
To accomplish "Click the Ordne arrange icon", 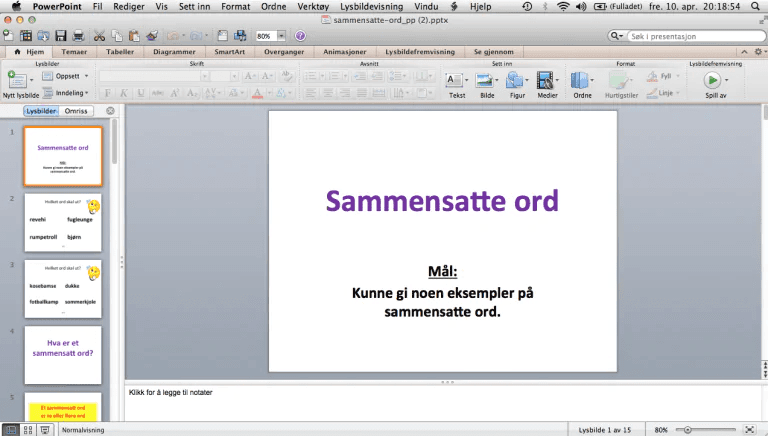I will pyautogui.click(x=581, y=82).
